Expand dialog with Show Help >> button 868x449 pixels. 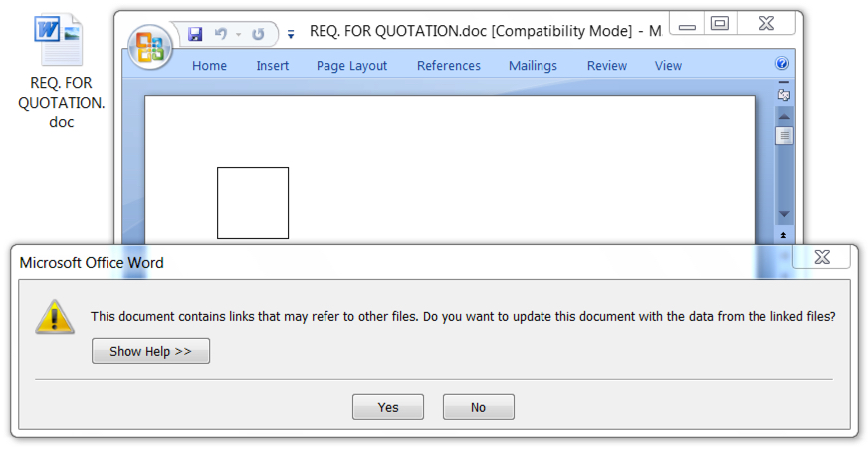point(150,351)
